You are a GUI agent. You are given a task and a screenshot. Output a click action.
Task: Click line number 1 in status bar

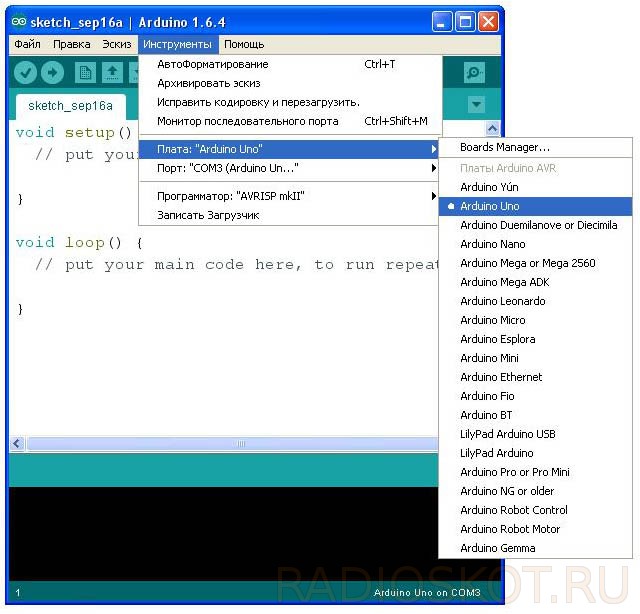[x=18, y=593]
